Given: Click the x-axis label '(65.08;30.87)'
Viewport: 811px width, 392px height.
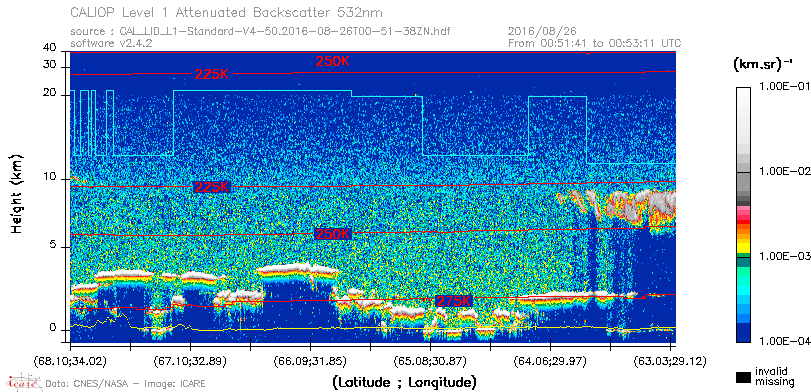Looking at the screenshot, I should coord(430,360).
